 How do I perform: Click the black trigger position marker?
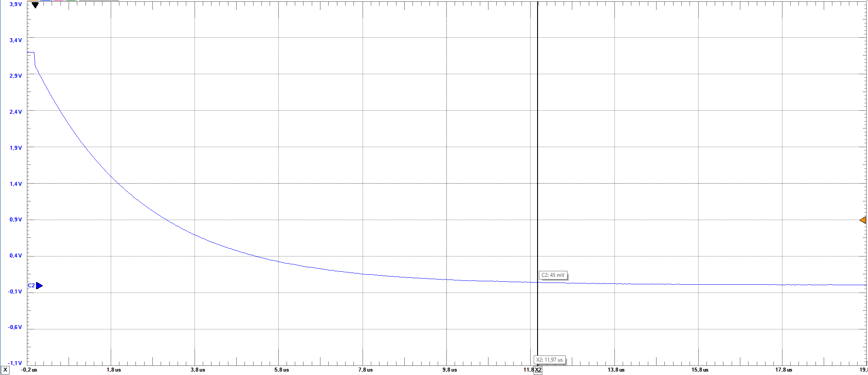click(x=35, y=5)
